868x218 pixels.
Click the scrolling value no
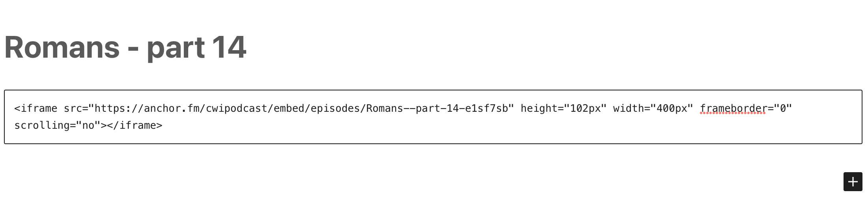(88, 126)
